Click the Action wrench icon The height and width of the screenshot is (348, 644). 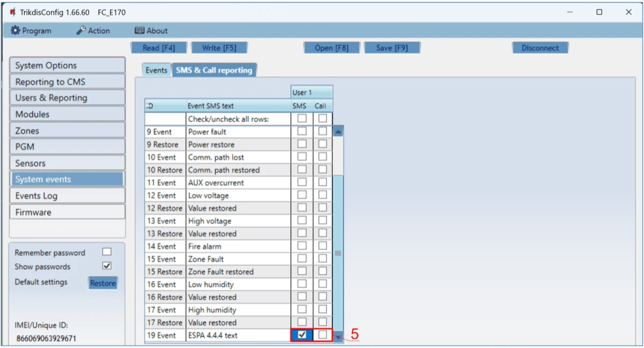81,31
